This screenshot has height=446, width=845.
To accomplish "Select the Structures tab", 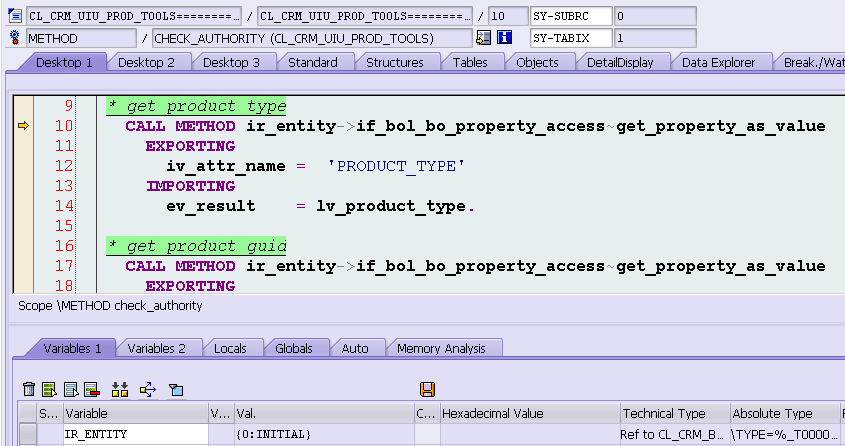I will (x=394, y=62).
